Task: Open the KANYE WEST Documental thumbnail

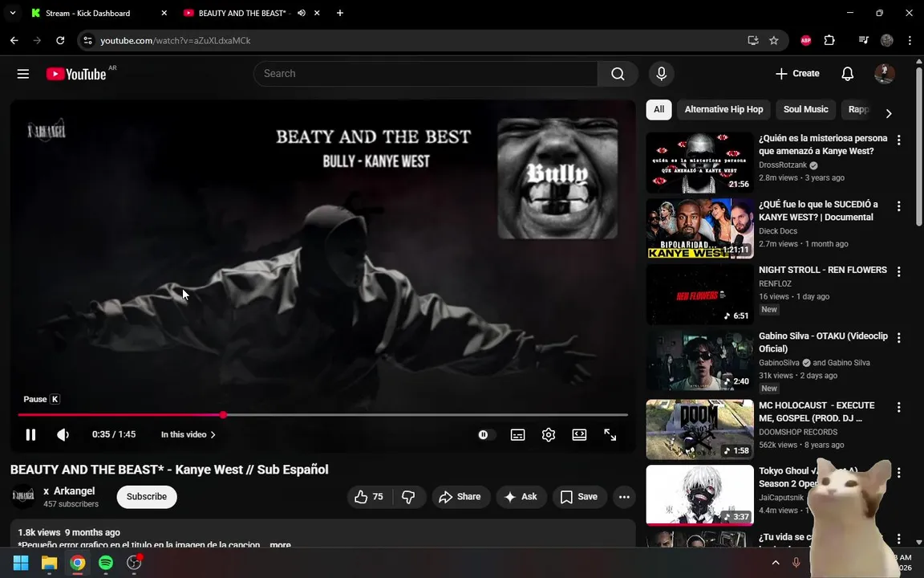Action: pyautogui.click(x=699, y=228)
